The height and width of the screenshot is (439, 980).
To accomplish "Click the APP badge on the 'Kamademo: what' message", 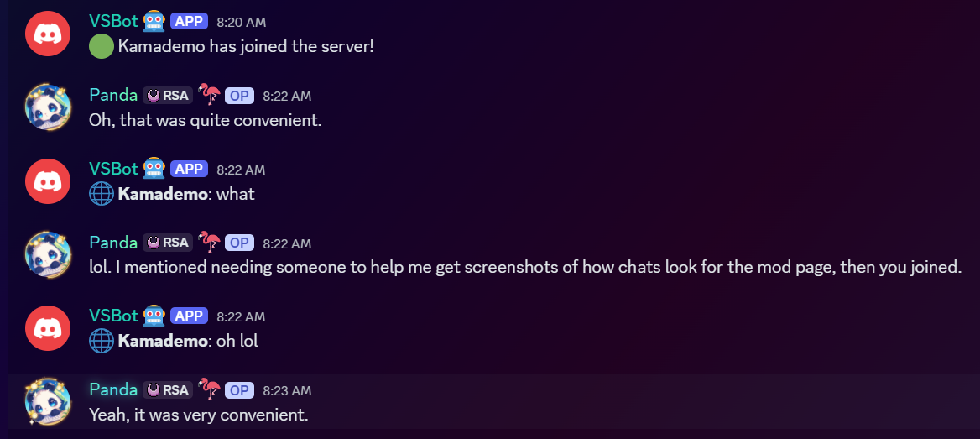I will tap(189, 169).
